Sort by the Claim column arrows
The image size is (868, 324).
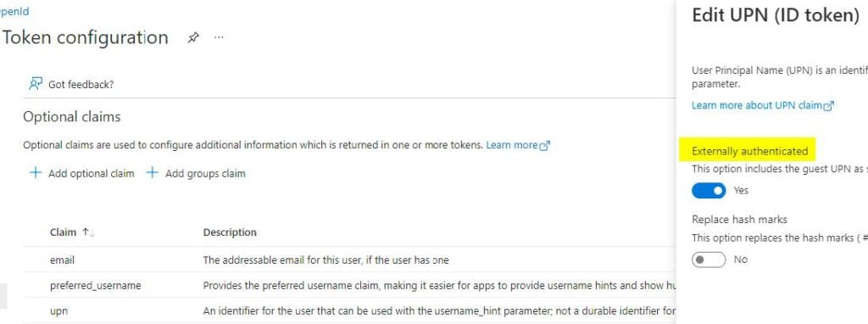[x=88, y=232]
